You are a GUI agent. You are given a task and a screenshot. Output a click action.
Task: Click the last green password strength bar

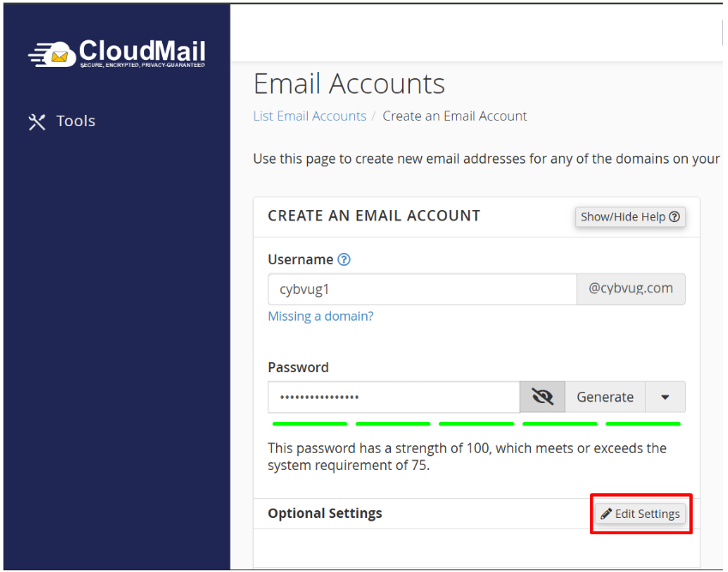tap(643, 424)
